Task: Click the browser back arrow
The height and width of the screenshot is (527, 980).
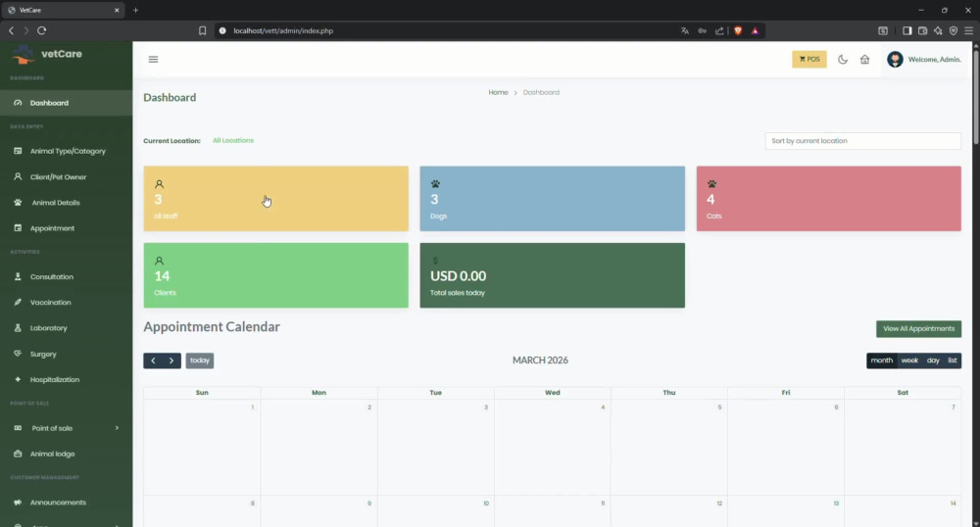Action: (x=11, y=30)
